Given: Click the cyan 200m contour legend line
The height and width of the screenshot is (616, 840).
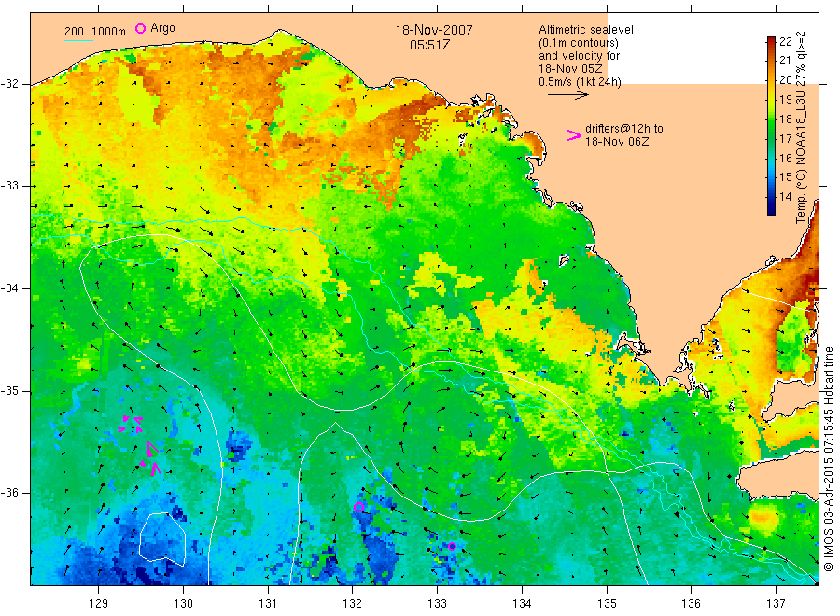Looking at the screenshot, I should click(x=78, y=40).
